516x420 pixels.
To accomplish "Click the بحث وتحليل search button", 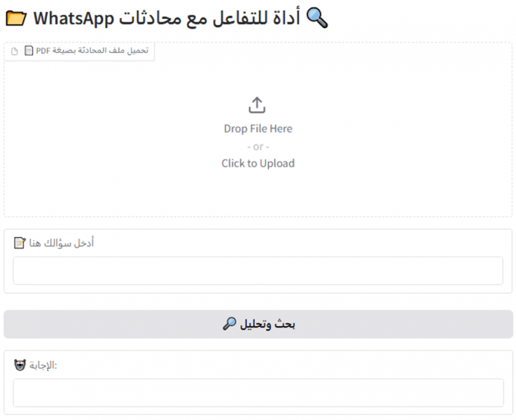I will click(x=258, y=324).
